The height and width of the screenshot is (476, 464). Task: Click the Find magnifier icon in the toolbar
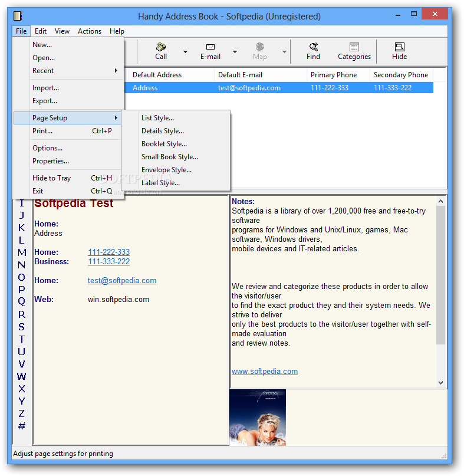(313, 47)
